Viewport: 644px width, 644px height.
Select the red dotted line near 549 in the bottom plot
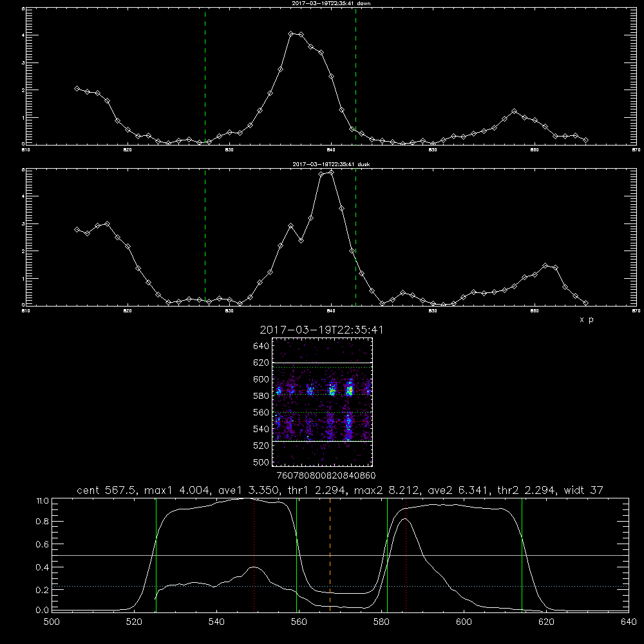[254, 555]
